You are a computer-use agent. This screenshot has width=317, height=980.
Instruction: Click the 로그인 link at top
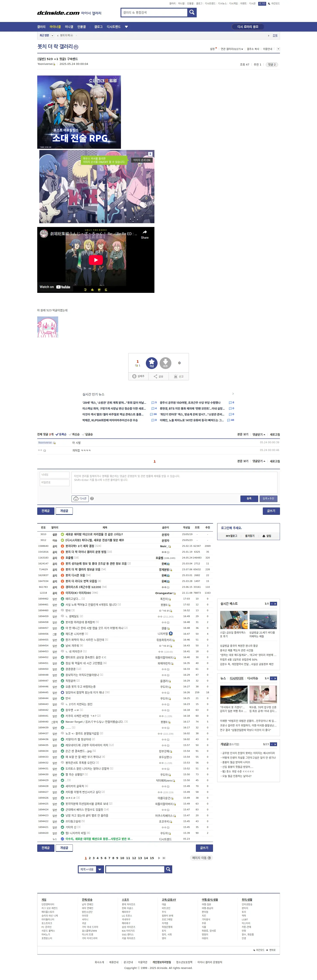point(262,3)
